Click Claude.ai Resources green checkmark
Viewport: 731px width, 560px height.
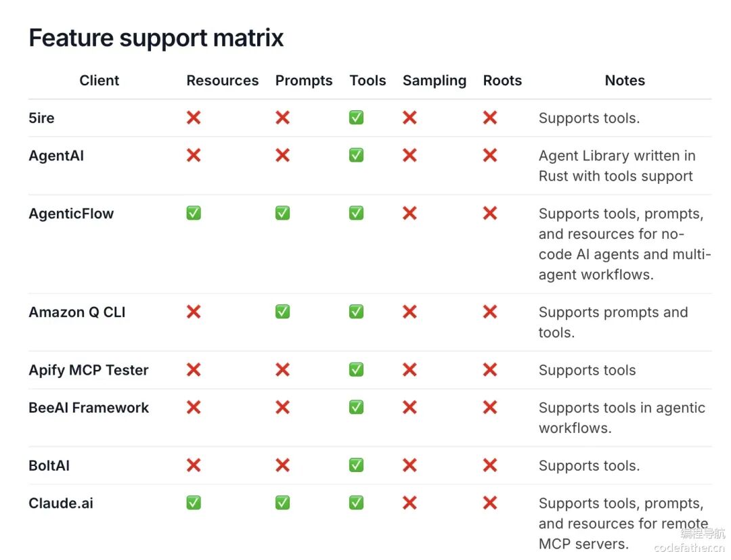[194, 503]
